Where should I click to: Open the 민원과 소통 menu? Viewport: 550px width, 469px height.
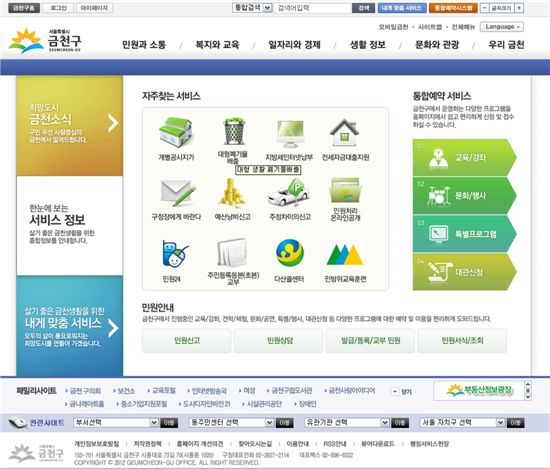(144, 45)
